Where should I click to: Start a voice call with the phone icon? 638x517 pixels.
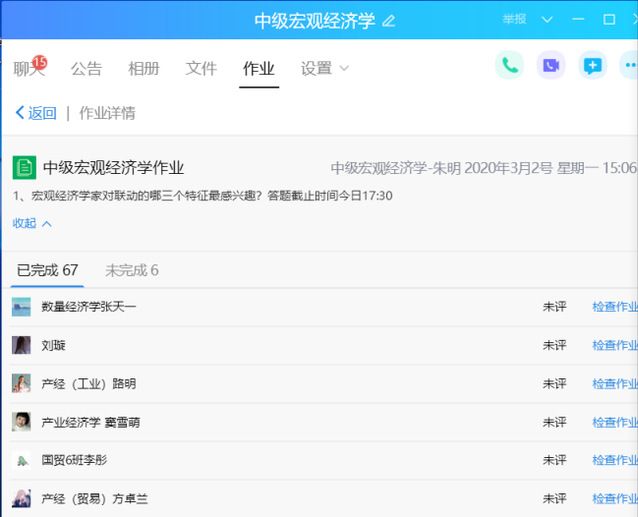point(510,66)
